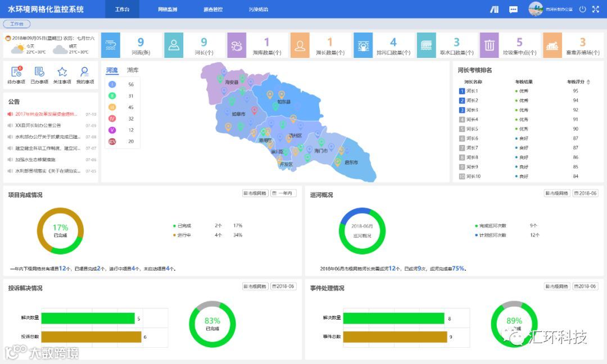Open the red 2017年林业改革 announcement link
This screenshot has height=364, width=607.
[46, 114]
